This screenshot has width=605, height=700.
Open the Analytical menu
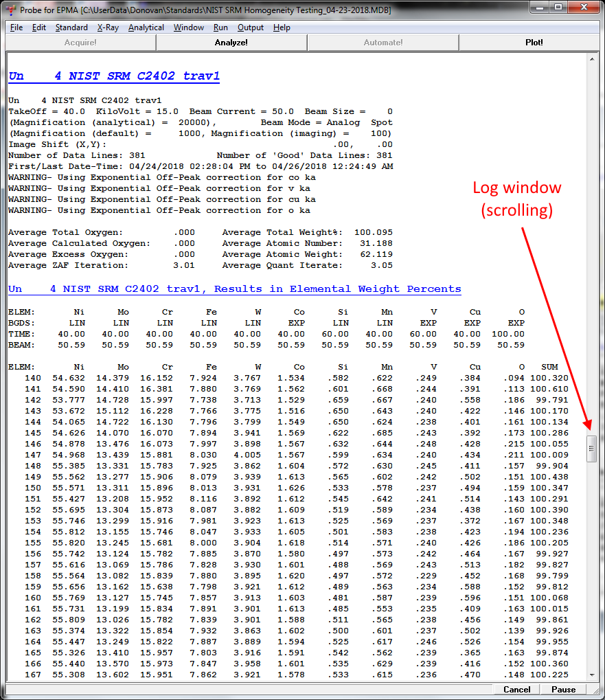coord(146,27)
